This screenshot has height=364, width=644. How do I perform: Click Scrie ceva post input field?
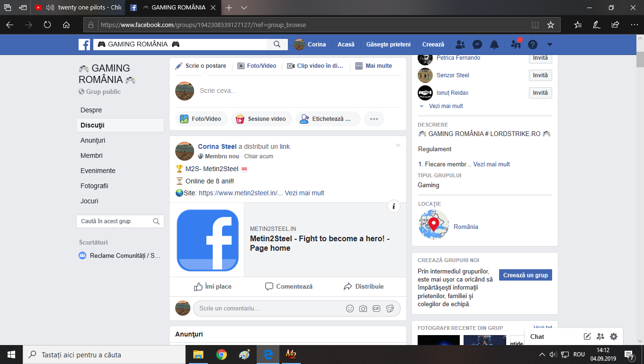click(x=298, y=91)
